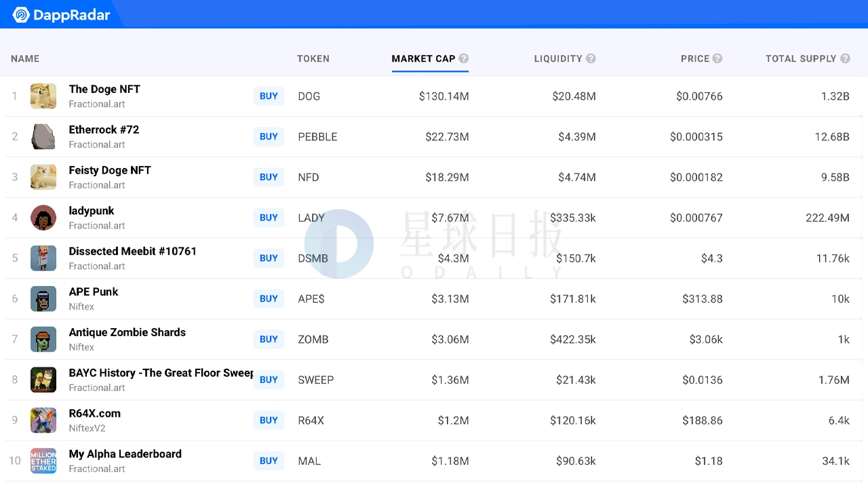Open BAYC History -The Great Floor Sweep link
Viewport: 868px width, 488px height.
click(x=161, y=373)
